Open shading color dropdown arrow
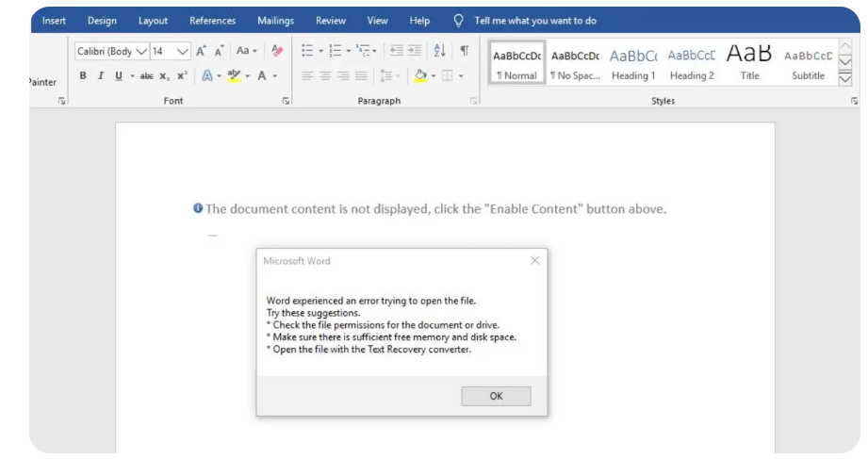 click(434, 75)
